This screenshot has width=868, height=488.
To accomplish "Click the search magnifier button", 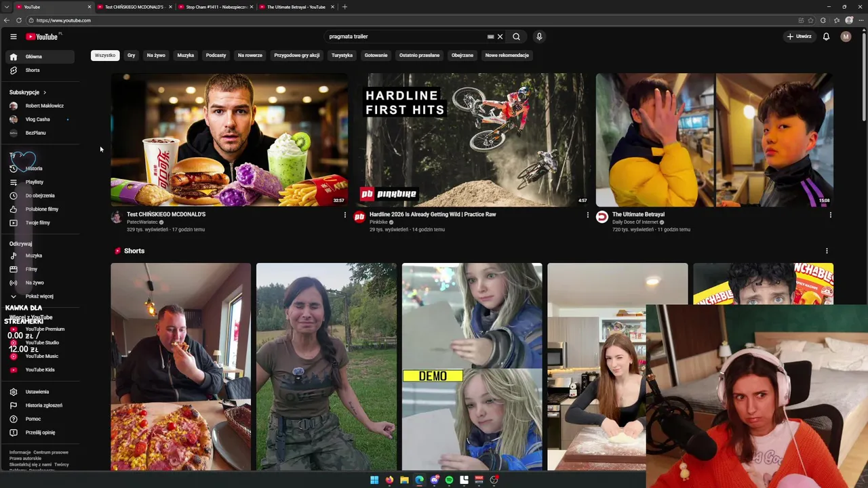I will click(516, 37).
